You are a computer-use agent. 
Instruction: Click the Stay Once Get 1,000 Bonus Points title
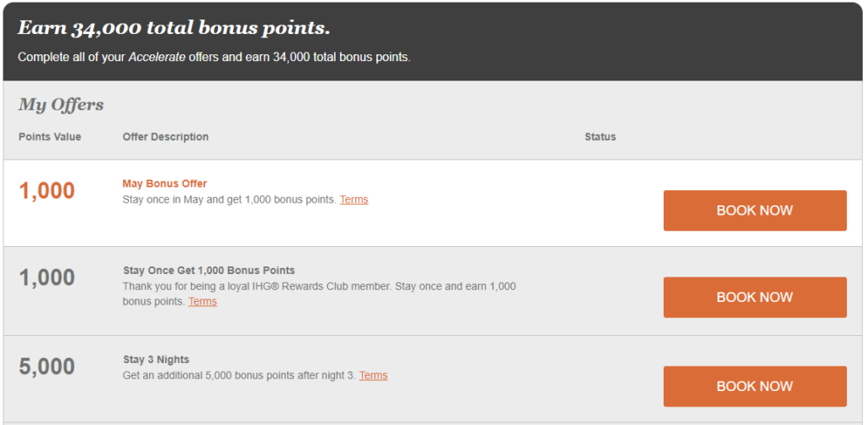209,271
